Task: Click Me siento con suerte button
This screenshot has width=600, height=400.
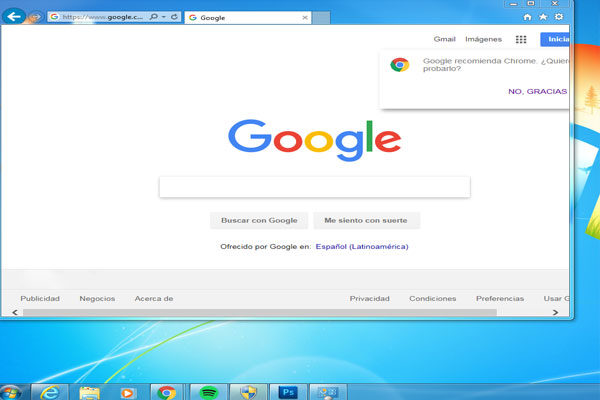Action: click(x=366, y=220)
